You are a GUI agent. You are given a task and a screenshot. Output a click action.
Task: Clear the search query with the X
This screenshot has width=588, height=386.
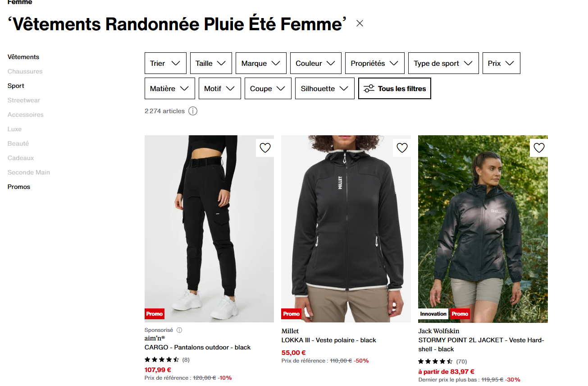(360, 23)
